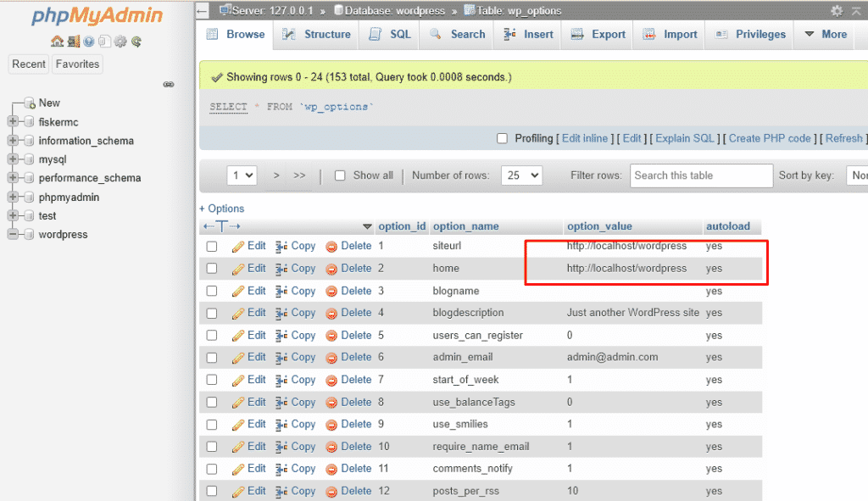
Task: Click the Explain SQL link
Action: [x=685, y=138]
